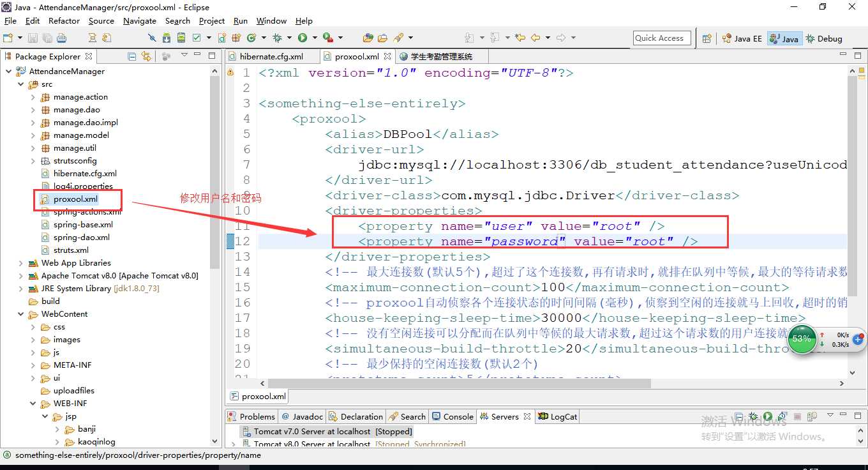The width and height of the screenshot is (868, 470).
Task: Switch to the Console tab
Action: (453, 416)
